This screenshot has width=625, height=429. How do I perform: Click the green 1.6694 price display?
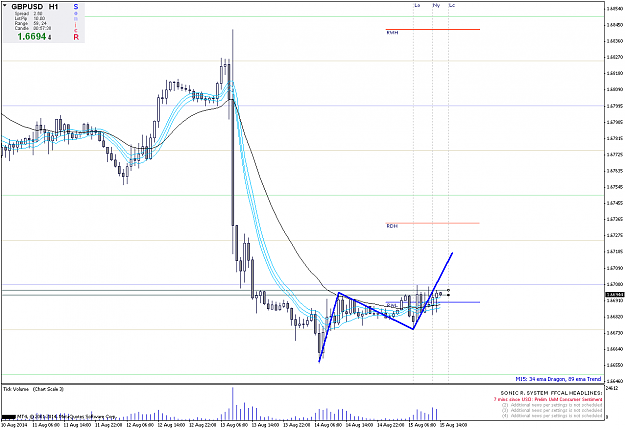[x=31, y=37]
